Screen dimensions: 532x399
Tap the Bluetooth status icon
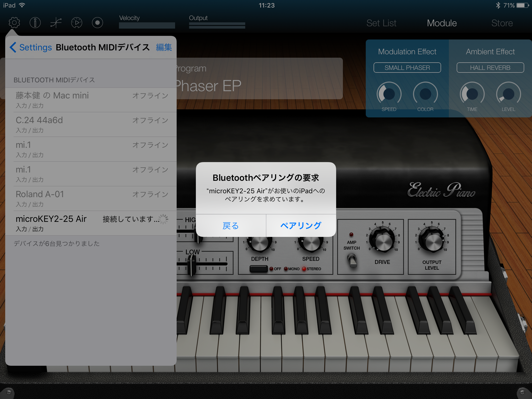498,5
